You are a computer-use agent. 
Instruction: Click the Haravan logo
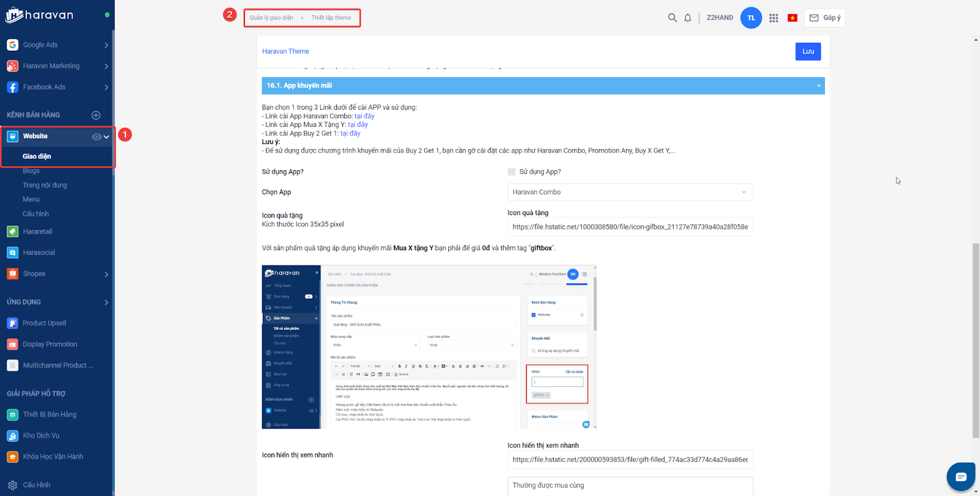(40, 15)
